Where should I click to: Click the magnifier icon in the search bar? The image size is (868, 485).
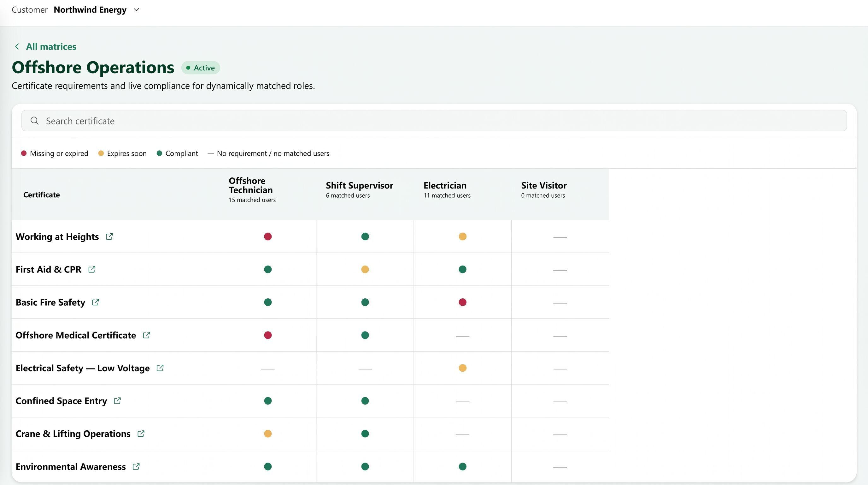(x=34, y=121)
